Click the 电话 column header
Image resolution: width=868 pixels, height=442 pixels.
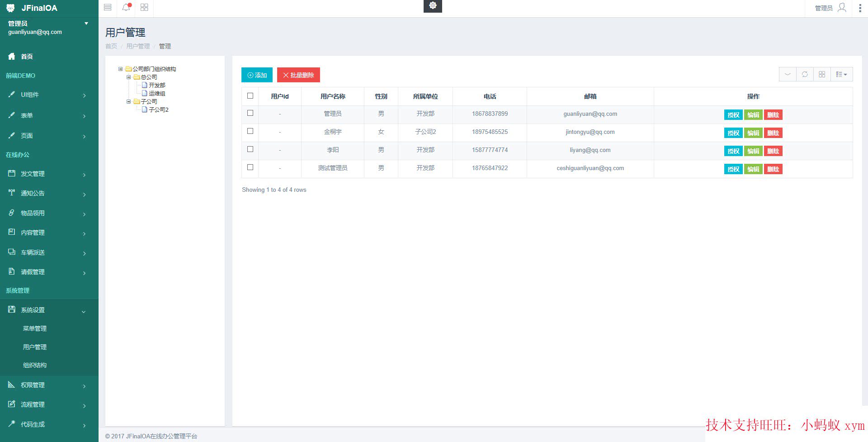[490, 96]
